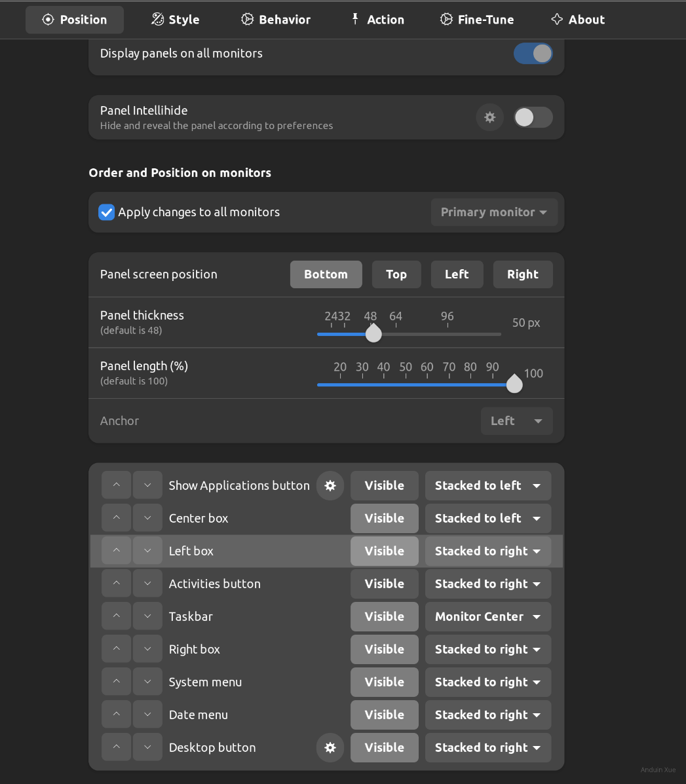Expand Show Applications Stacked to left dropdown
This screenshot has height=784, width=686.
click(x=488, y=485)
